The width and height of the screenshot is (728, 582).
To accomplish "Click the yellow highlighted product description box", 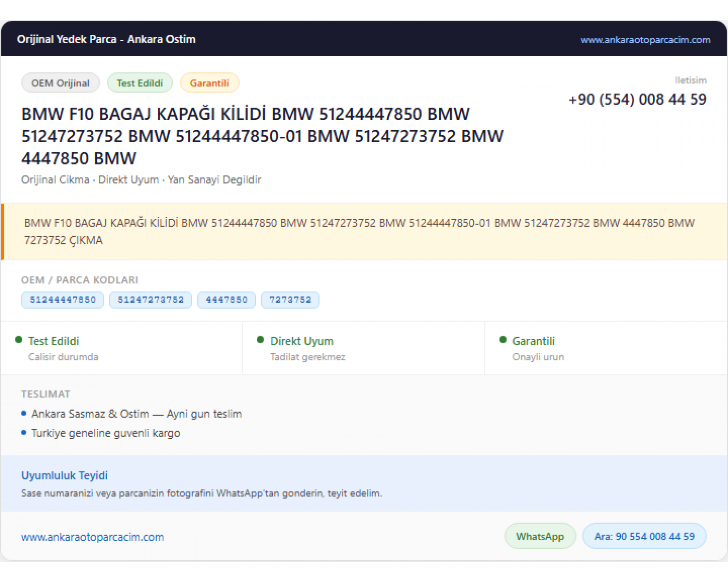I will [x=364, y=232].
